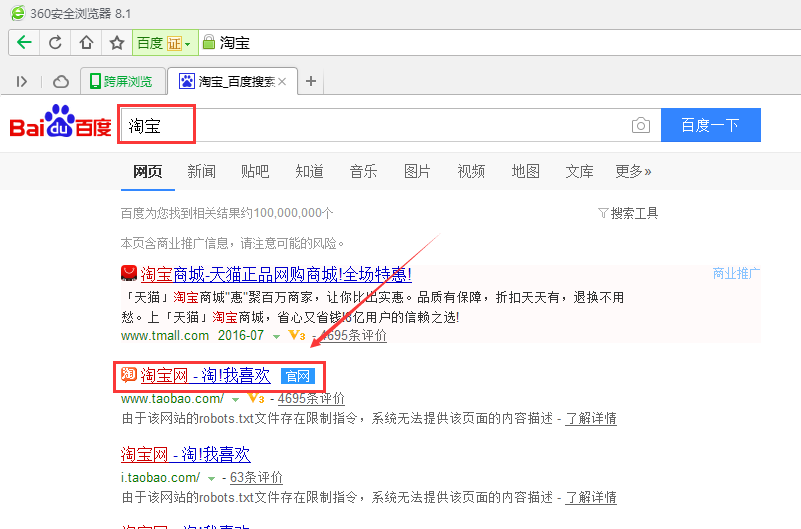This screenshot has height=529, width=801.
Task: Click the camera image search icon
Action: pos(641,125)
